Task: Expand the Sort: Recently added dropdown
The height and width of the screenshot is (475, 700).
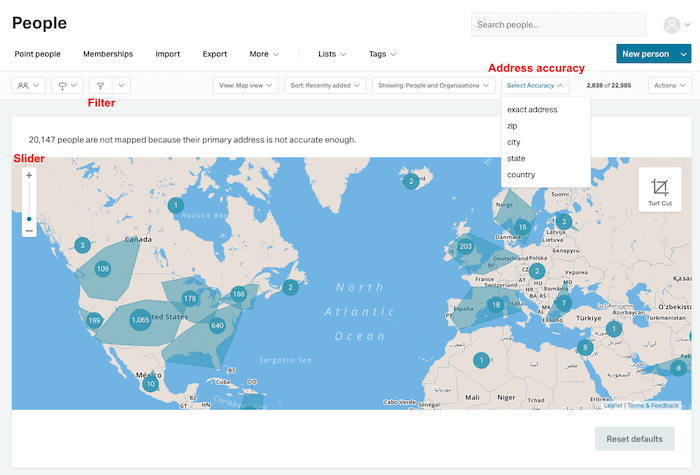Action: 324,86
